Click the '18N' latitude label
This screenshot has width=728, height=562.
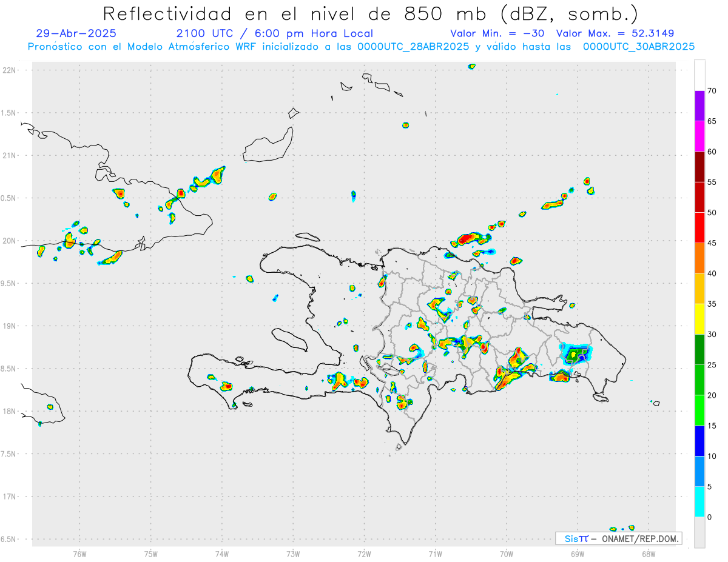[x=9, y=412]
